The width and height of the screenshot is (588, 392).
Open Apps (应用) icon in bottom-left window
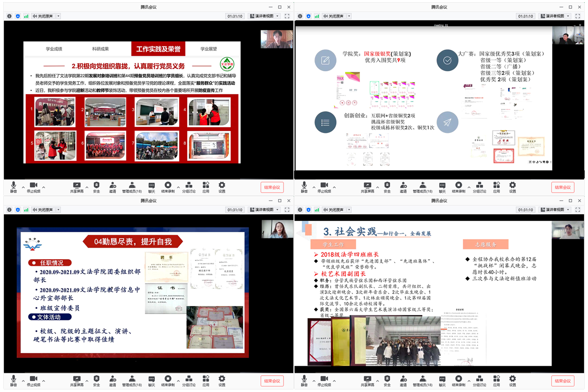coord(206,381)
